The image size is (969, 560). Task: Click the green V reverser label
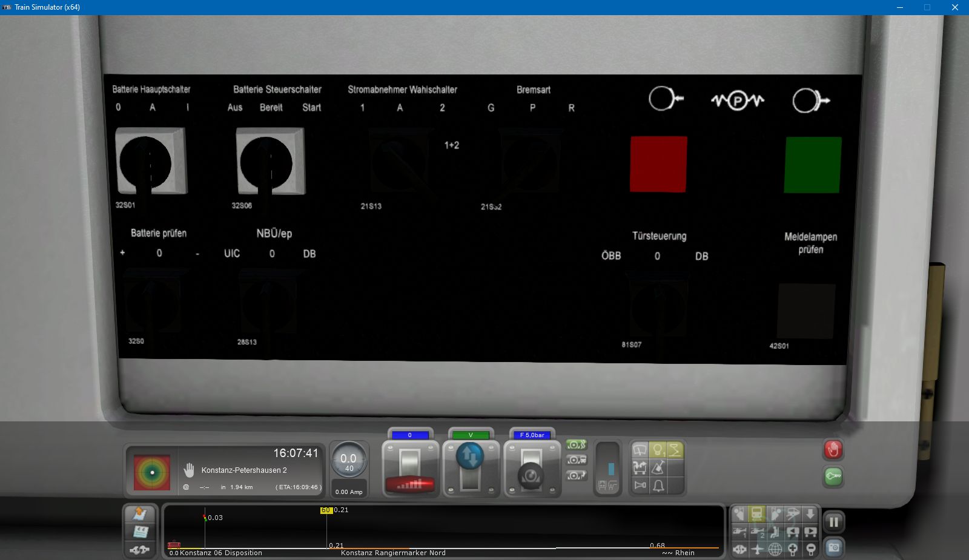click(x=471, y=435)
